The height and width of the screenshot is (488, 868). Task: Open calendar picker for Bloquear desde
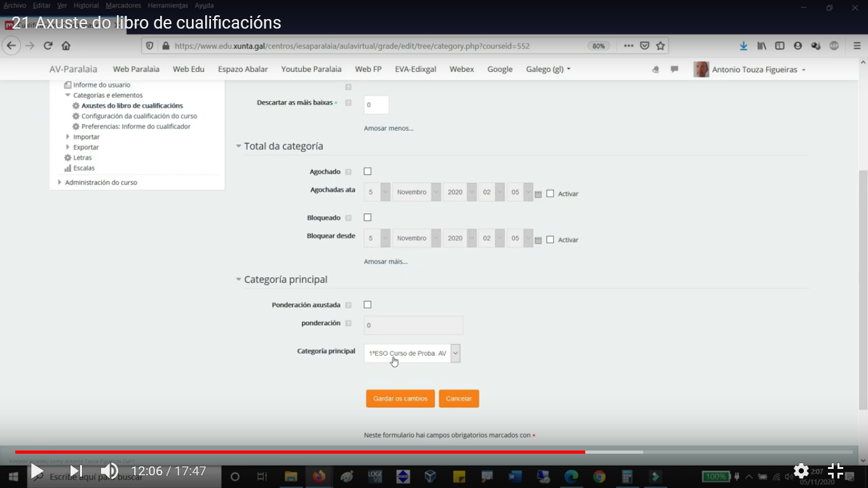coord(538,240)
